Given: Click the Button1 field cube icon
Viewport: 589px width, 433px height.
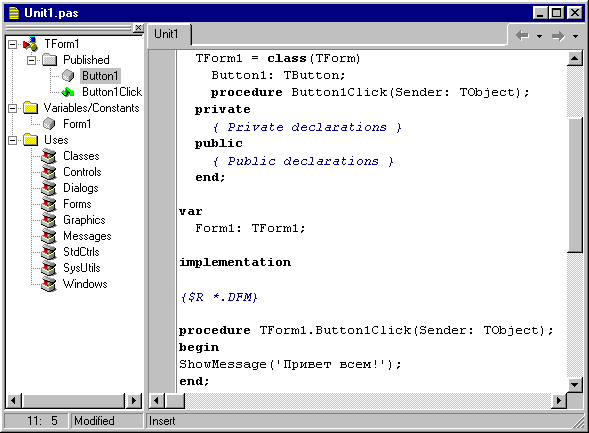Looking at the screenshot, I should [x=68, y=76].
